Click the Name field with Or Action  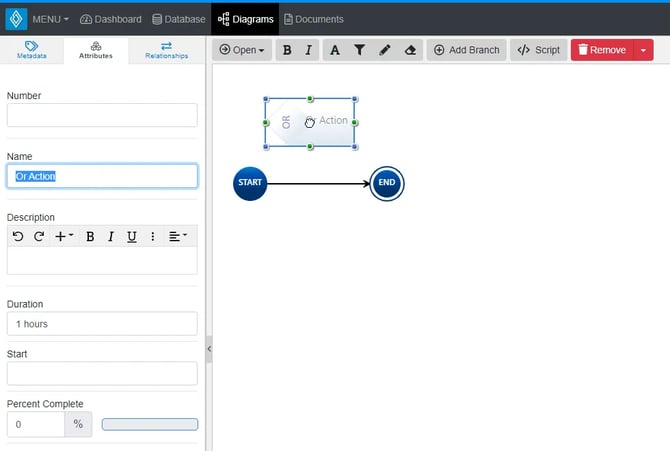pyautogui.click(x=102, y=176)
